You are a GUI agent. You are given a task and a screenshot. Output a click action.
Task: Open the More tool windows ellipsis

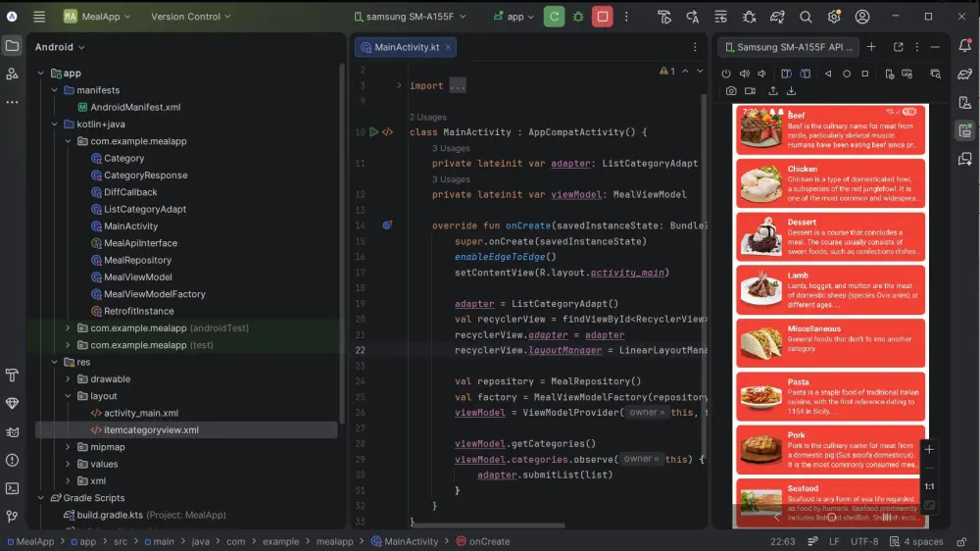12,102
